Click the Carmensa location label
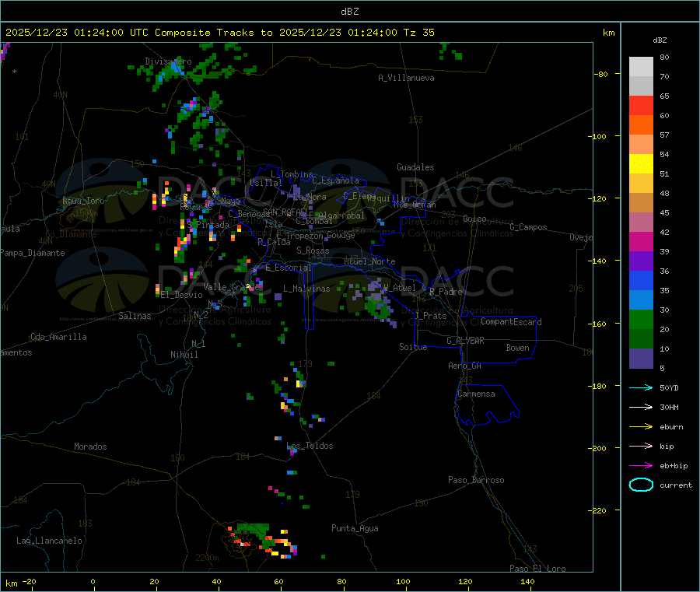 [476, 394]
